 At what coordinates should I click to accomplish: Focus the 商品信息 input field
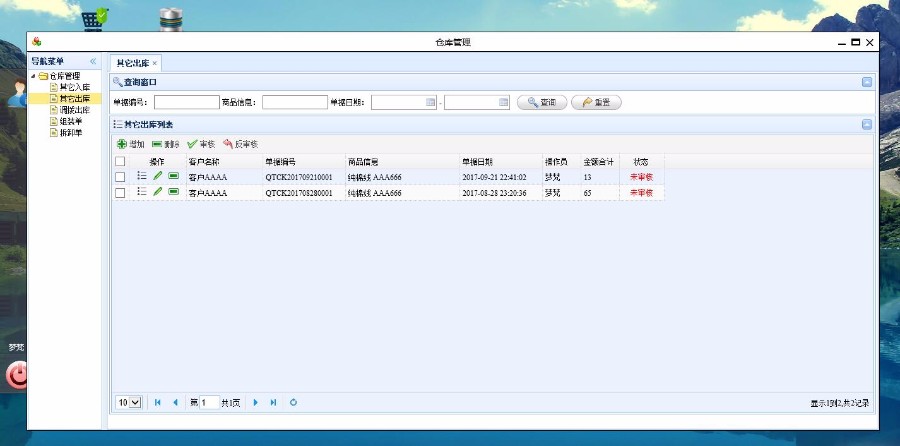point(295,102)
